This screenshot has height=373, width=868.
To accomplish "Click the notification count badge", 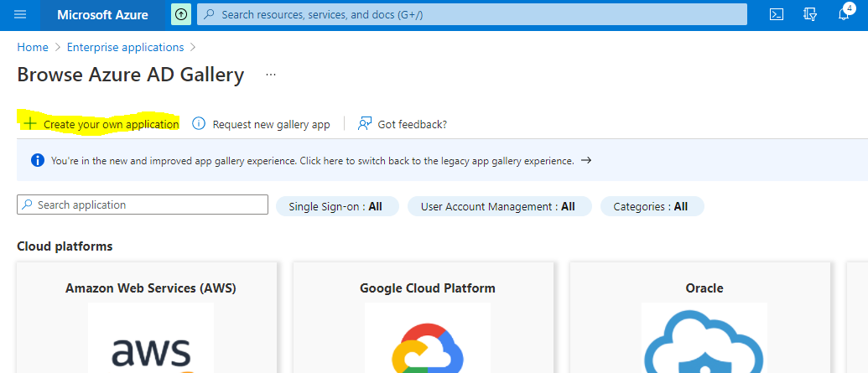I will (x=849, y=8).
